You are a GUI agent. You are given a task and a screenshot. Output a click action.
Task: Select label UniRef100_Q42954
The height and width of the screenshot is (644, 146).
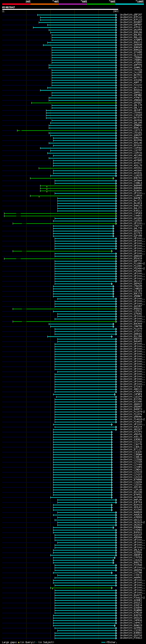(131, 30)
